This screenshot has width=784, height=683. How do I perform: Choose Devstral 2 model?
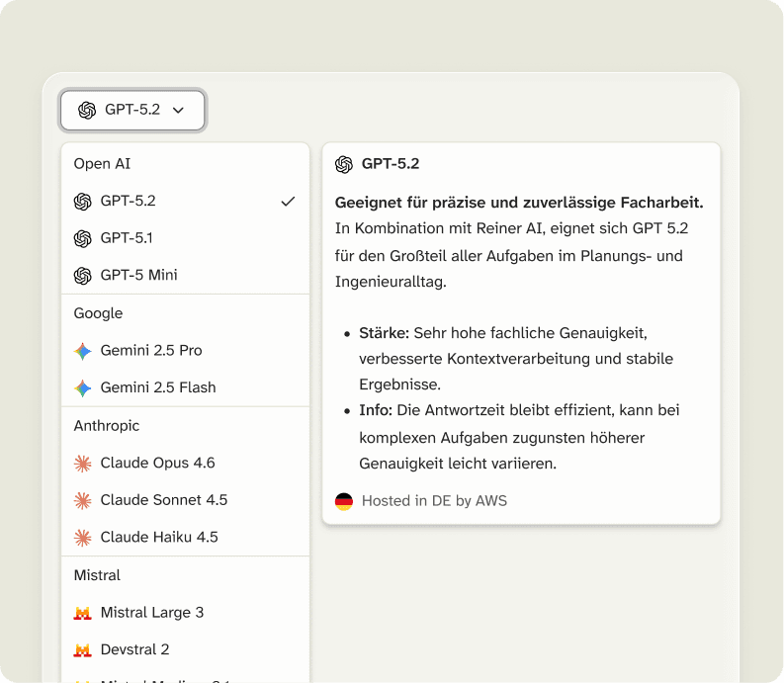186,650
